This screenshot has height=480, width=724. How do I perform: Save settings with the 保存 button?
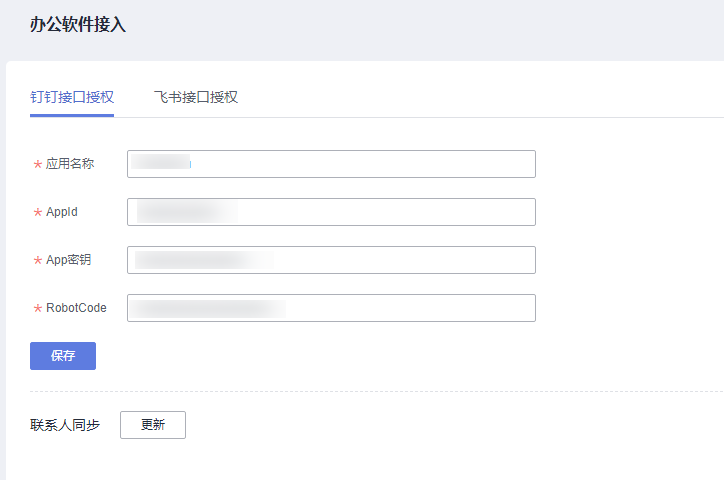coord(63,356)
